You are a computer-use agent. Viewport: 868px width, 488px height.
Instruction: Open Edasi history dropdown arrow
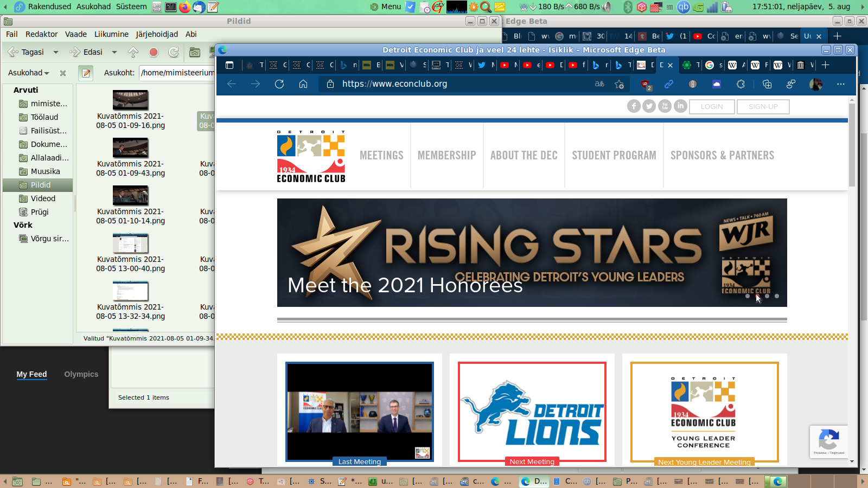(114, 52)
